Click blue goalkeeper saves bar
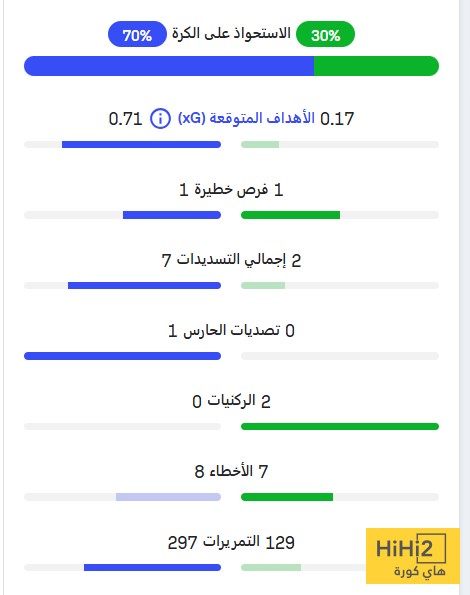The width and height of the screenshot is (470, 595). pyautogui.click(x=123, y=356)
